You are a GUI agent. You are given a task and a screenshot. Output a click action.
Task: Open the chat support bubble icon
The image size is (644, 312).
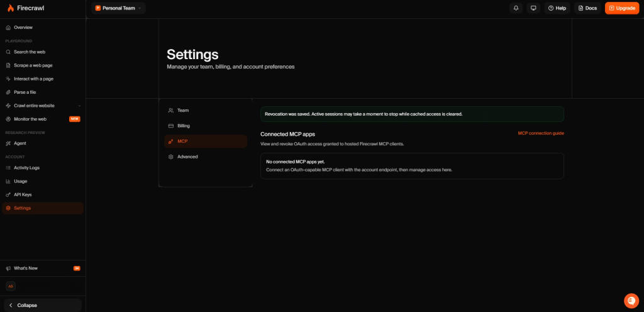[631, 301]
